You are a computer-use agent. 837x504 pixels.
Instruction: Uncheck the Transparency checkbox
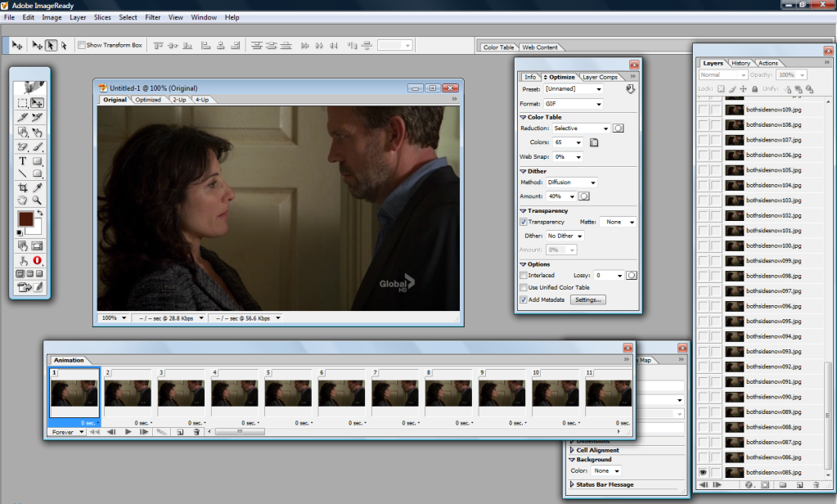pyautogui.click(x=524, y=222)
